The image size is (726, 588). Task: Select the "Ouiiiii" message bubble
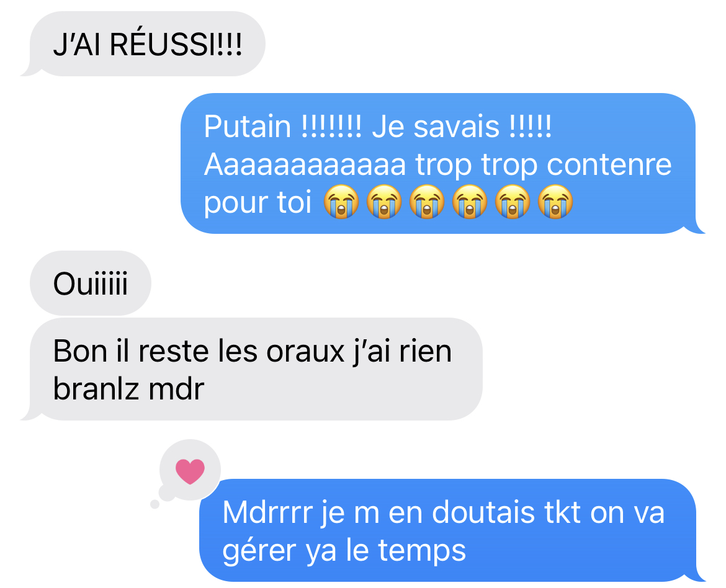click(x=91, y=283)
